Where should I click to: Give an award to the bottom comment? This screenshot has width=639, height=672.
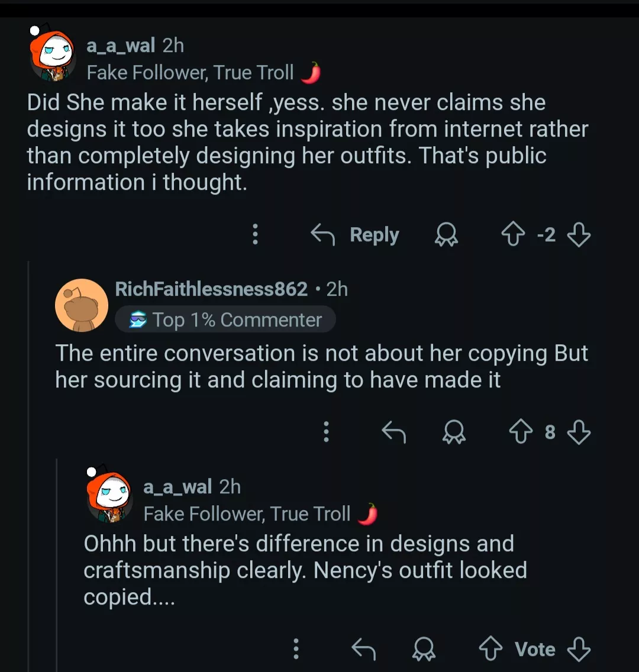coord(424,648)
